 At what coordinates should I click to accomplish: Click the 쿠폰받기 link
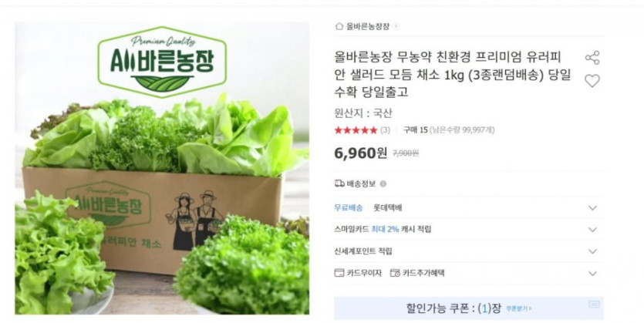(x=519, y=308)
